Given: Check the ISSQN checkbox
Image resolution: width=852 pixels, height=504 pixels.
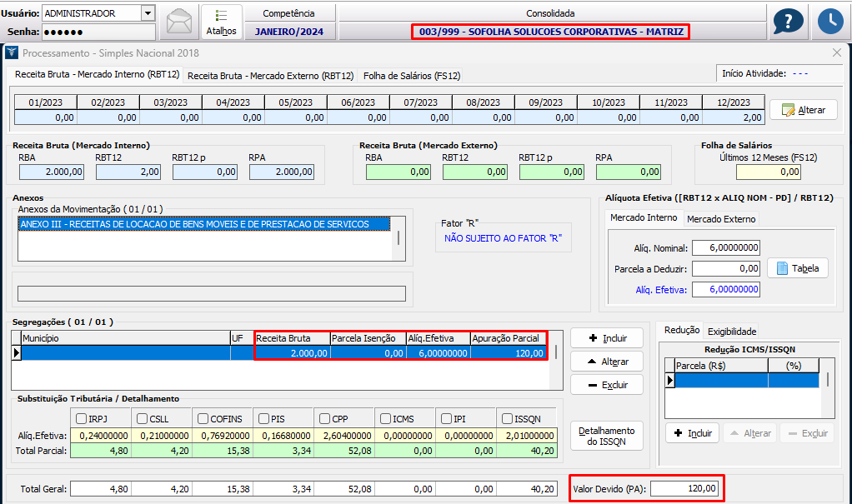Looking at the screenshot, I should [508, 418].
